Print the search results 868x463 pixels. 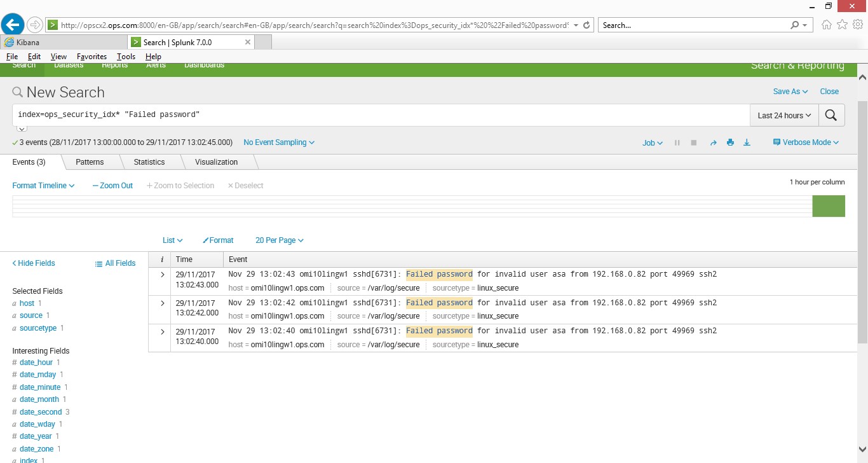(730, 142)
